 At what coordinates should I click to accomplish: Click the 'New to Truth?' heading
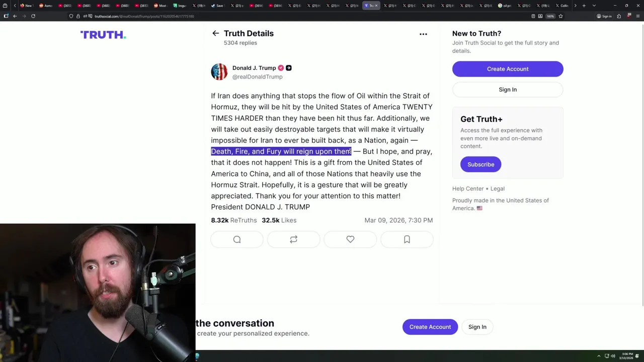pyautogui.click(x=476, y=34)
